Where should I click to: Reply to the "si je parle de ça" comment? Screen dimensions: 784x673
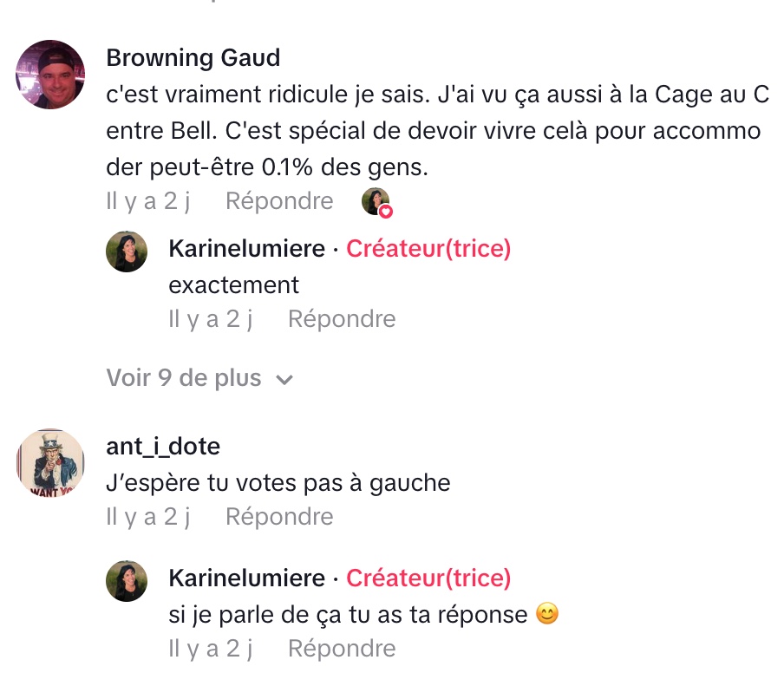(x=341, y=649)
